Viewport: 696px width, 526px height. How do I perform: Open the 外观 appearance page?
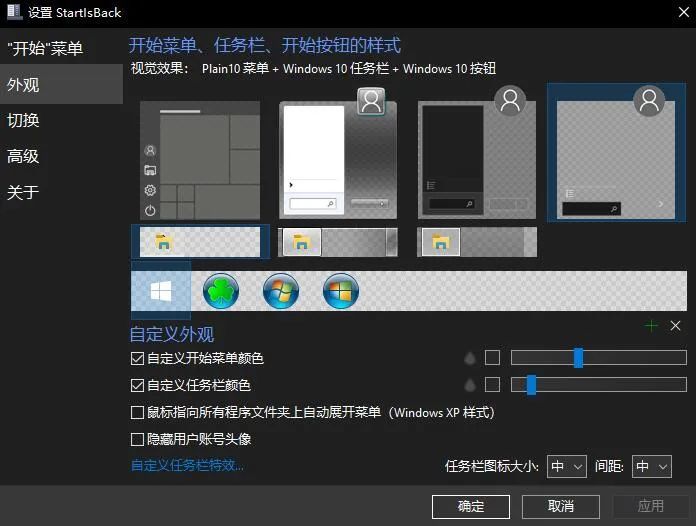pyautogui.click(x=61, y=84)
